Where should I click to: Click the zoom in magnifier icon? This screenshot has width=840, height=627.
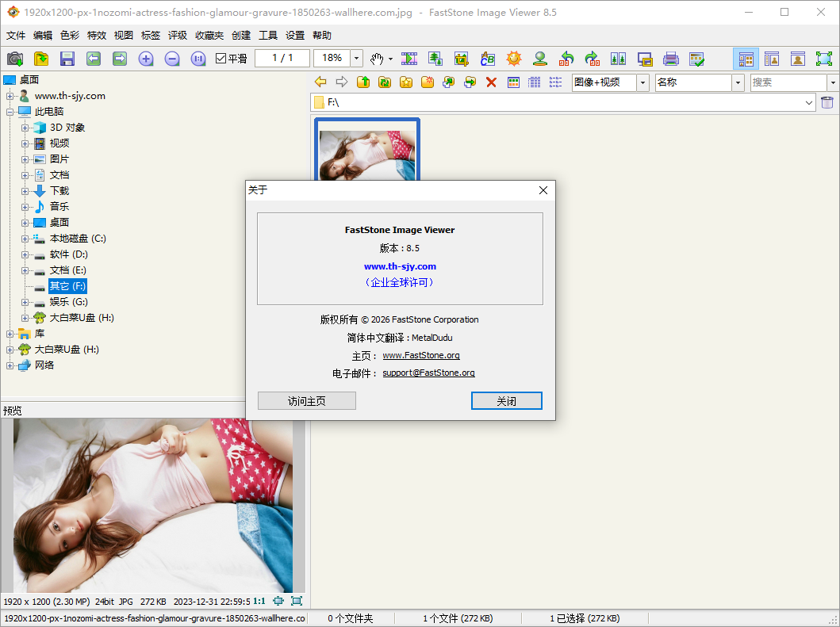(x=146, y=59)
